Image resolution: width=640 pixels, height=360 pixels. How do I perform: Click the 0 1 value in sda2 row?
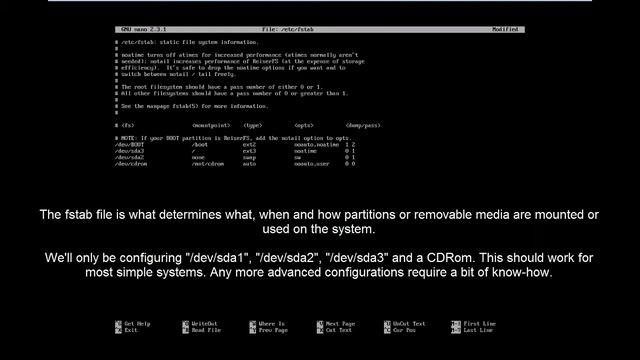350,158
